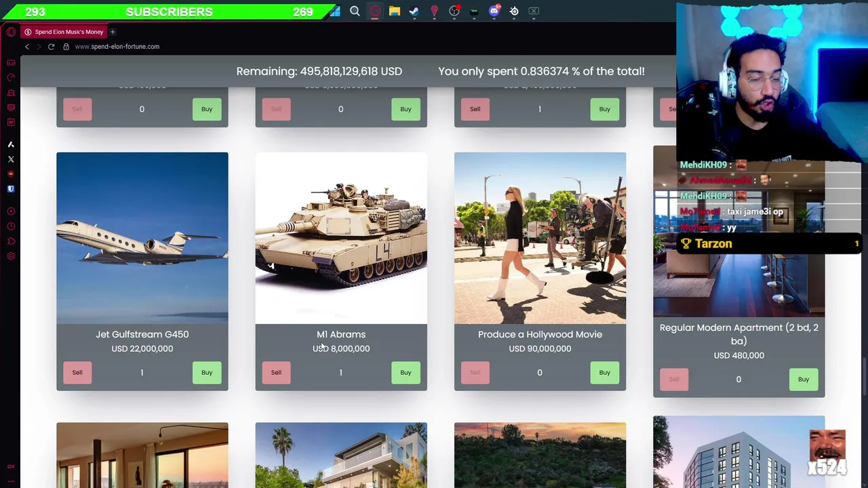Buy a Jet Gulfstream G450
The width and height of the screenshot is (868, 488).
click(207, 372)
